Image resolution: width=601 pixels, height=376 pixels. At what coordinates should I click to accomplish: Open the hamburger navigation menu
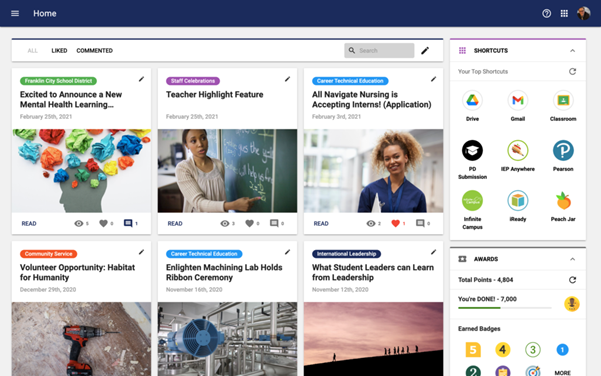pyautogui.click(x=15, y=13)
